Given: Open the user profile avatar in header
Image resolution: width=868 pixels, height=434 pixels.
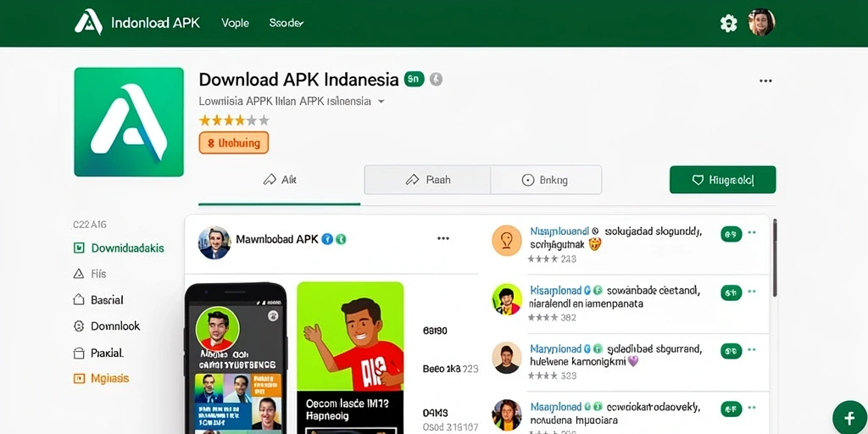Looking at the screenshot, I should pos(761,22).
